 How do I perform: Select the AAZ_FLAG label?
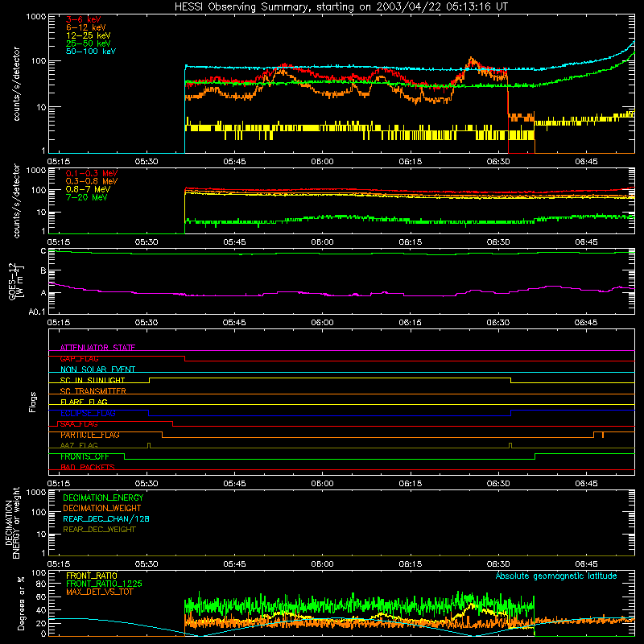(79, 445)
